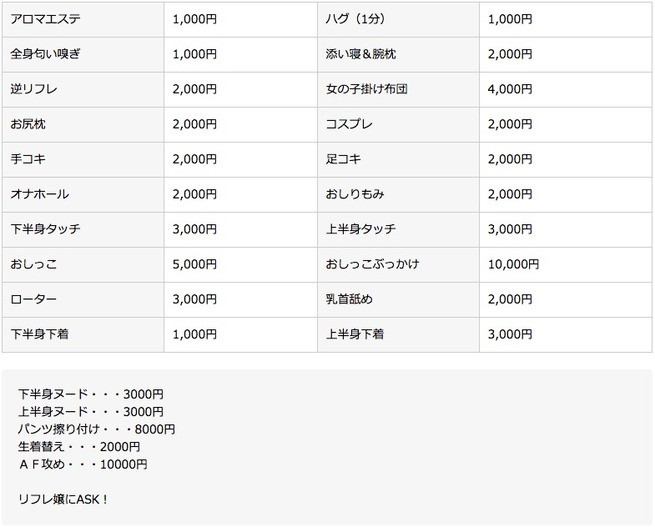Image resolution: width=655 pixels, height=527 pixels.
Task: Click the 10,000円 price cell
Action: click(x=513, y=264)
